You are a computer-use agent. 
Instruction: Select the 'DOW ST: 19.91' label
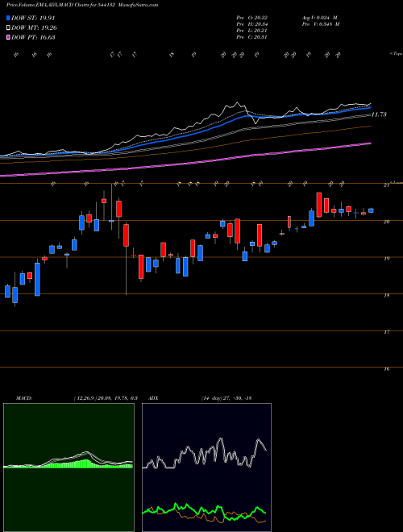[33, 18]
